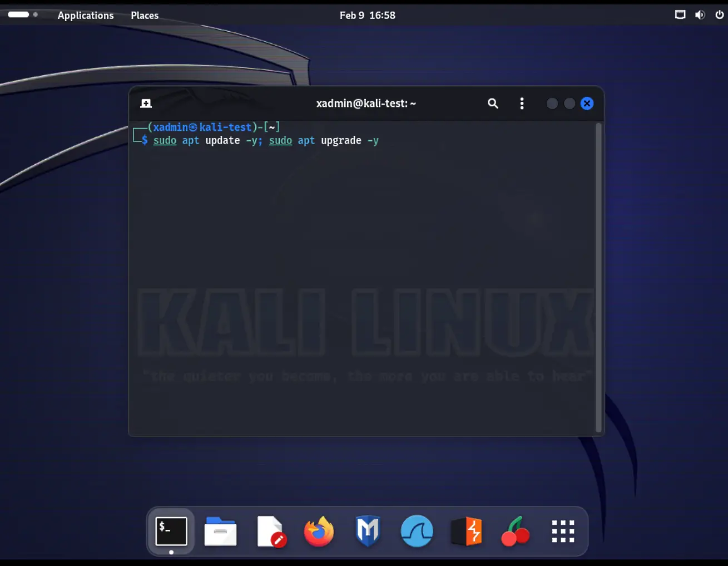Open the terminal search magnifier
728x566 pixels.
[x=493, y=104]
